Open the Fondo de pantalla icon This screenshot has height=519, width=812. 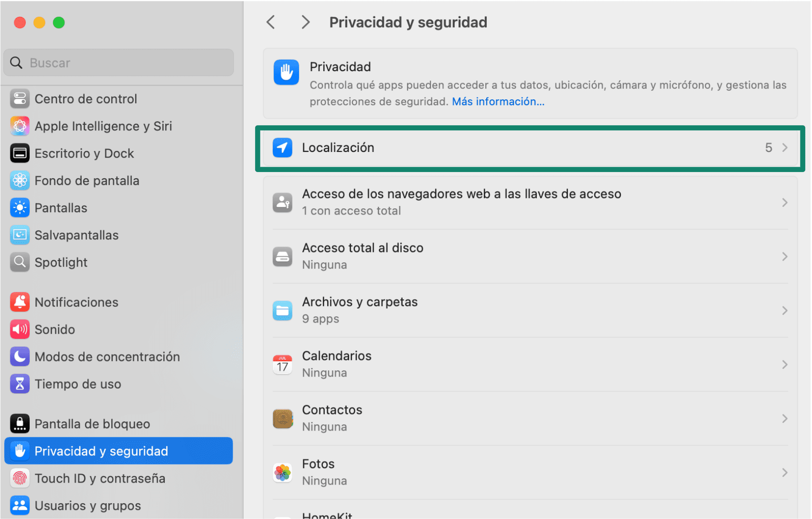click(x=20, y=181)
